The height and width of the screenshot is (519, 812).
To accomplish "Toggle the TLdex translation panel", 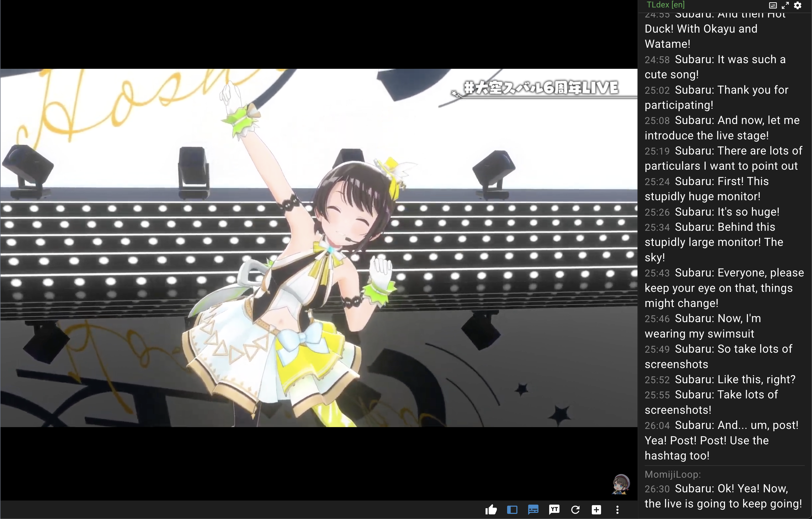I will [533, 510].
